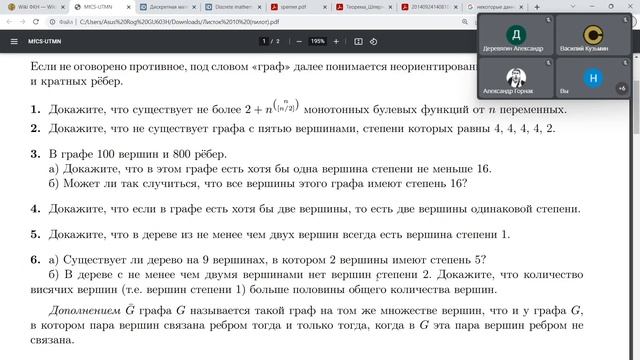Close the Теорема_Шпер tab
This screenshot has height=360, width=640.
[x=390, y=7]
